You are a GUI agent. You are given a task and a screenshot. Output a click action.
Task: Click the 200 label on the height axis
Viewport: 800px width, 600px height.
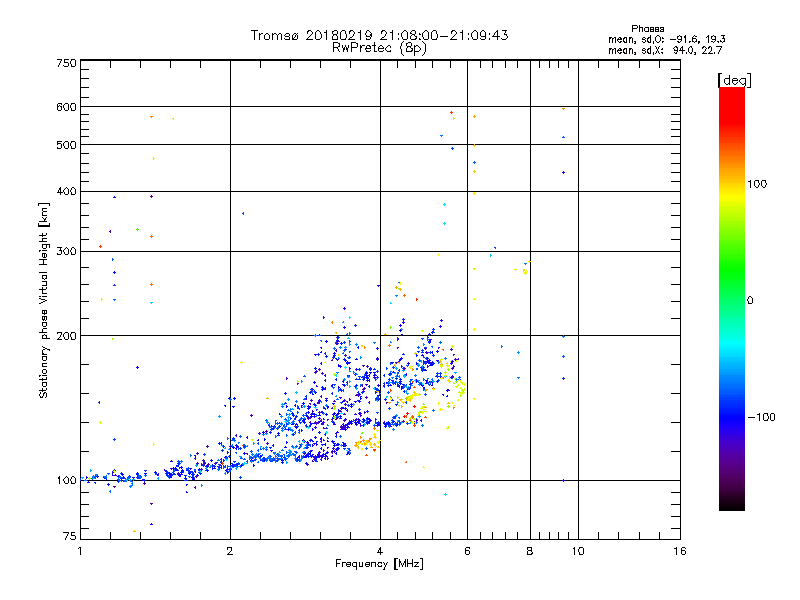tap(66, 336)
